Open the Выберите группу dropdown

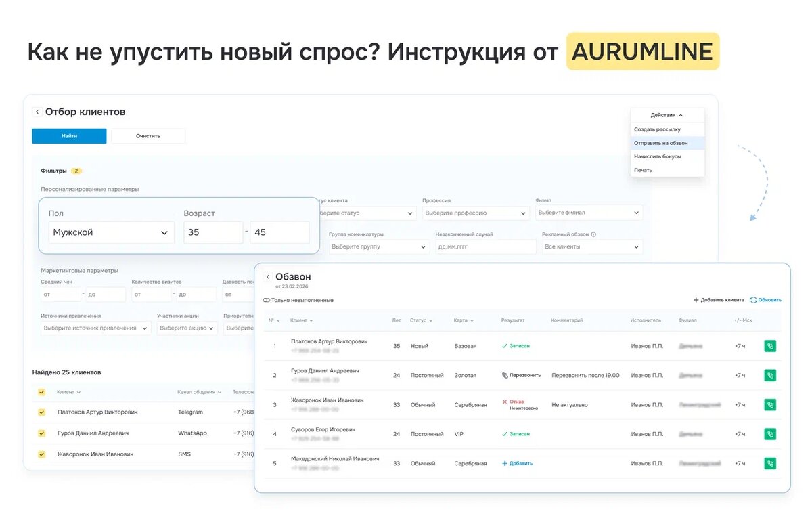(379, 246)
